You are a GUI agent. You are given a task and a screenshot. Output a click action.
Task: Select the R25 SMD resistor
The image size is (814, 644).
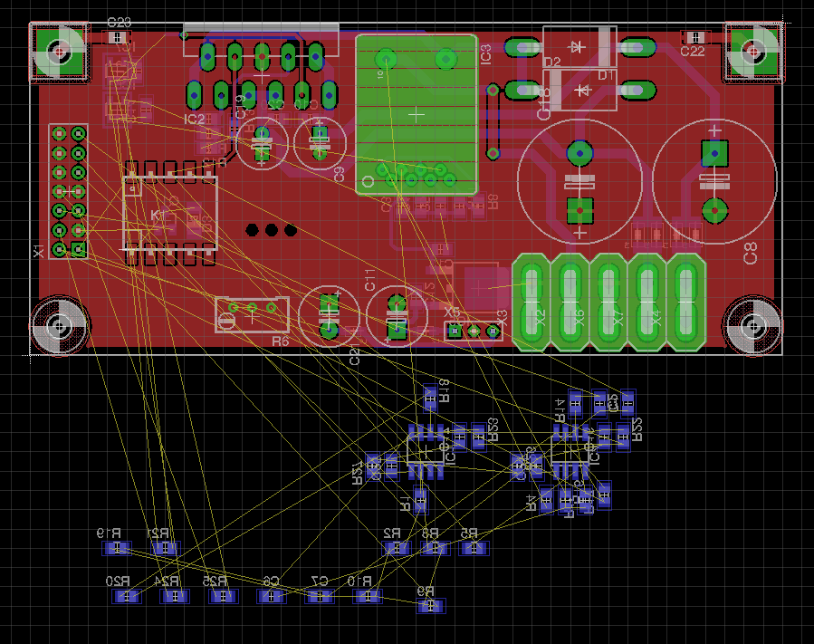click(222, 596)
